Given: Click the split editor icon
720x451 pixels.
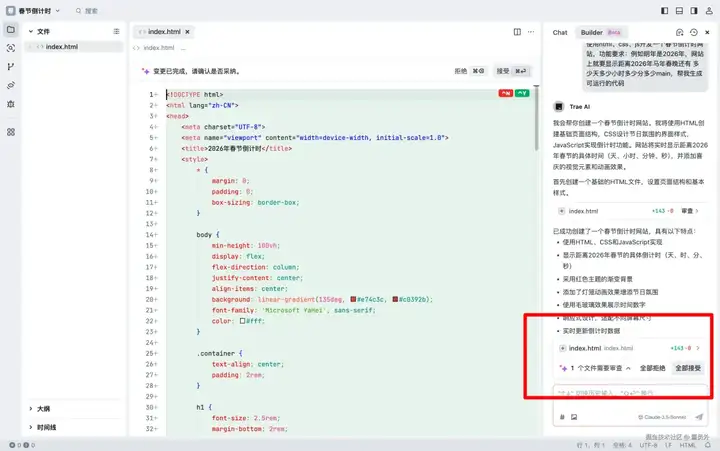Looking at the screenshot, I should click(517, 32).
